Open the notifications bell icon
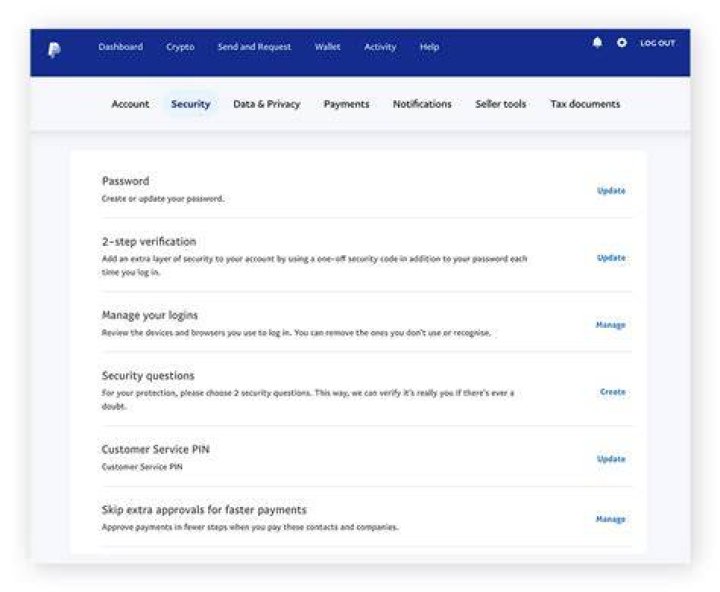 (x=597, y=43)
